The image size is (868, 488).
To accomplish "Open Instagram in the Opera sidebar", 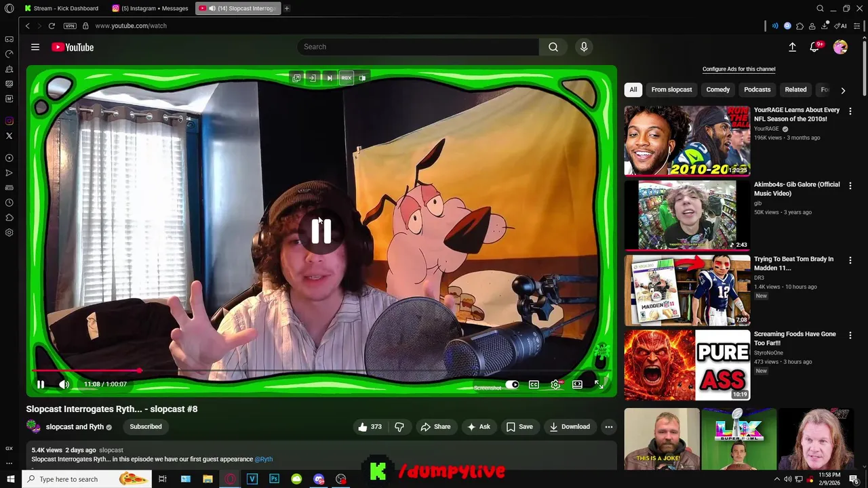I will [x=9, y=121].
